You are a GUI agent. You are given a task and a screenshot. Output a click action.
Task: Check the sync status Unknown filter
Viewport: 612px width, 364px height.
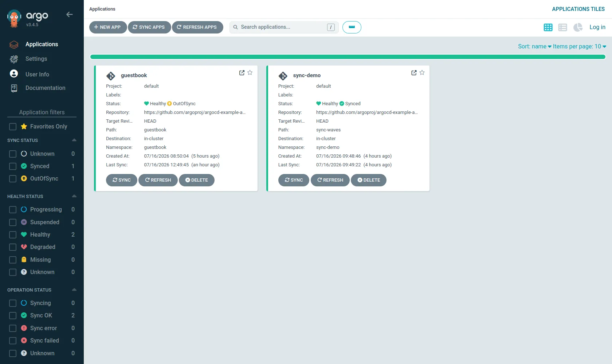point(13,154)
